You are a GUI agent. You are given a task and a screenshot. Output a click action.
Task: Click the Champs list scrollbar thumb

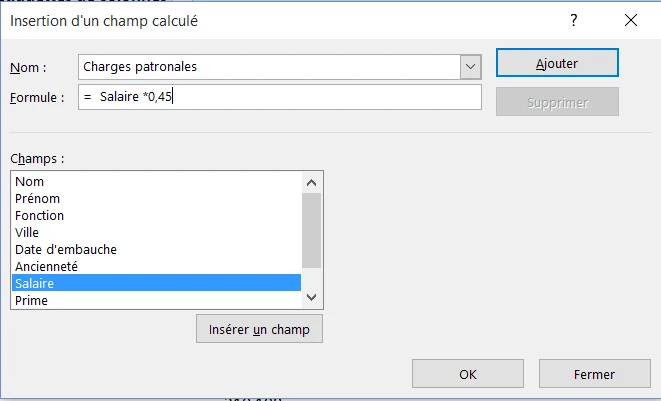coord(312,230)
